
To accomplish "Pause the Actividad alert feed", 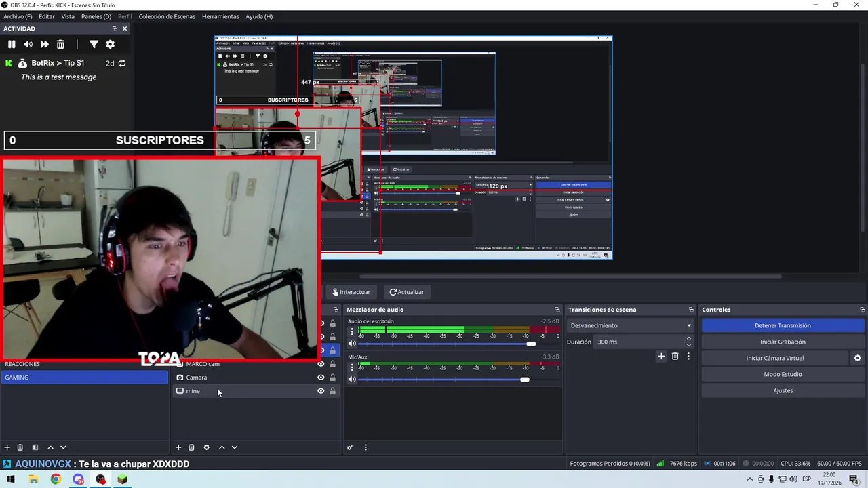I will click(x=12, y=44).
